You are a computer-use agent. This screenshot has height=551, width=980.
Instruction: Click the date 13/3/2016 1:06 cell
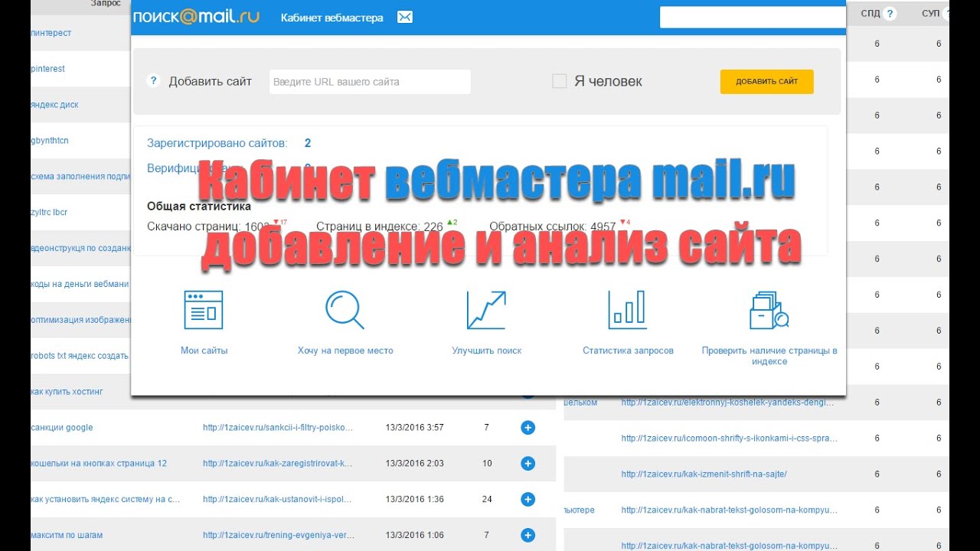click(414, 535)
